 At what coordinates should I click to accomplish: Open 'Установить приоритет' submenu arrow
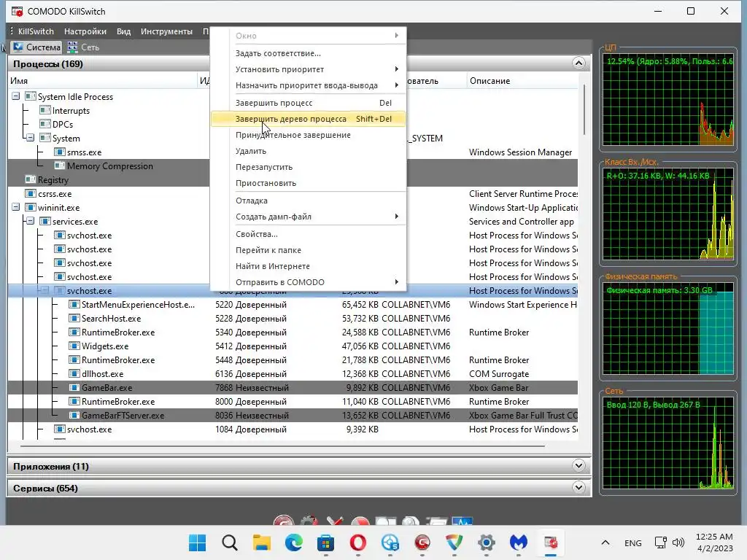396,69
